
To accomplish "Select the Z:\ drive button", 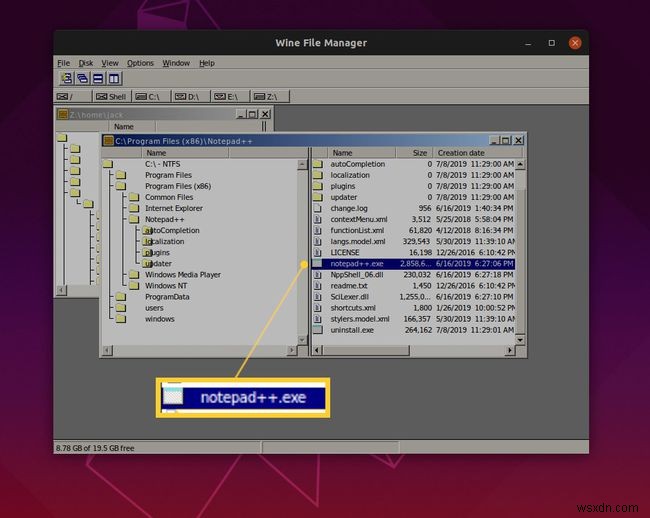I will tap(270, 97).
